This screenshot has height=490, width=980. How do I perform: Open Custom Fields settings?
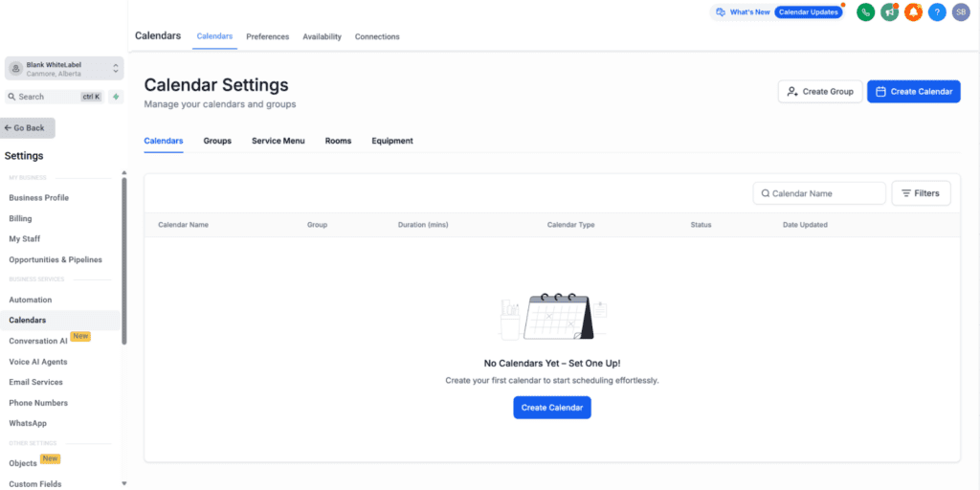point(35,484)
